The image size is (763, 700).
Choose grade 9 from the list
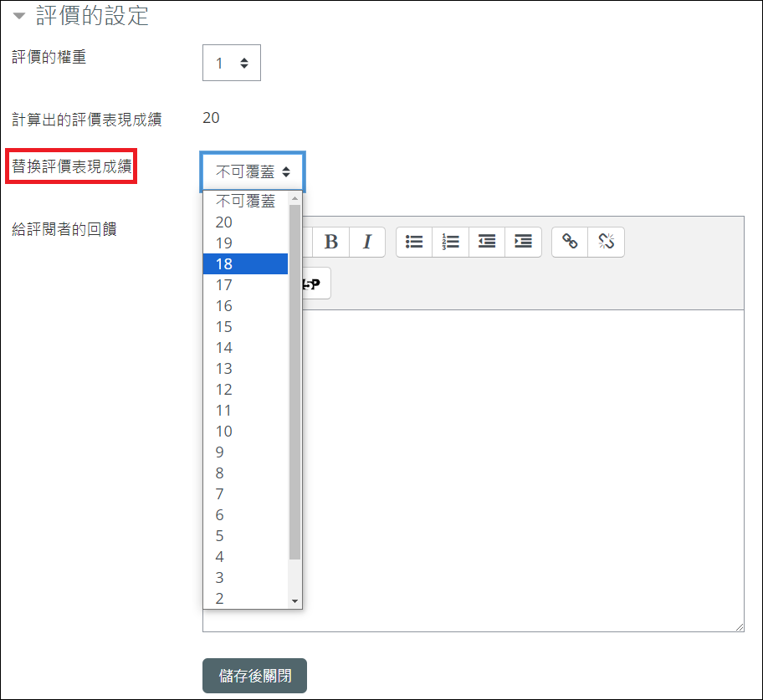click(245, 452)
